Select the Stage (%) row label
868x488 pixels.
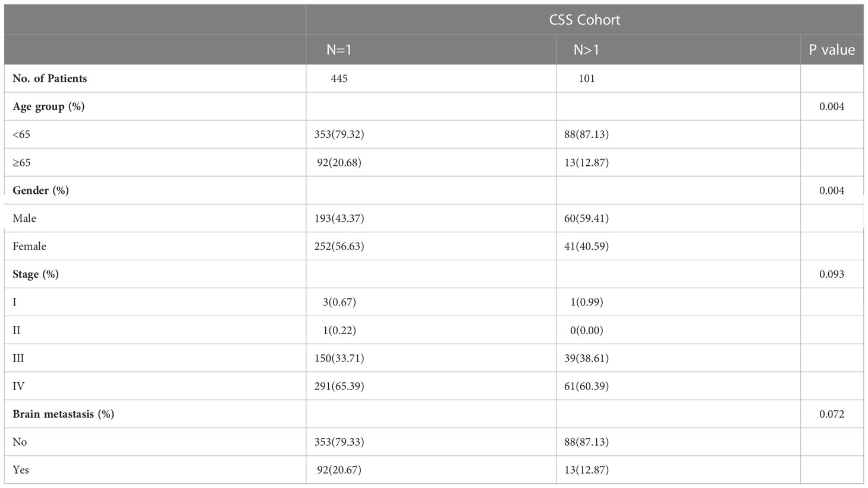tap(36, 274)
